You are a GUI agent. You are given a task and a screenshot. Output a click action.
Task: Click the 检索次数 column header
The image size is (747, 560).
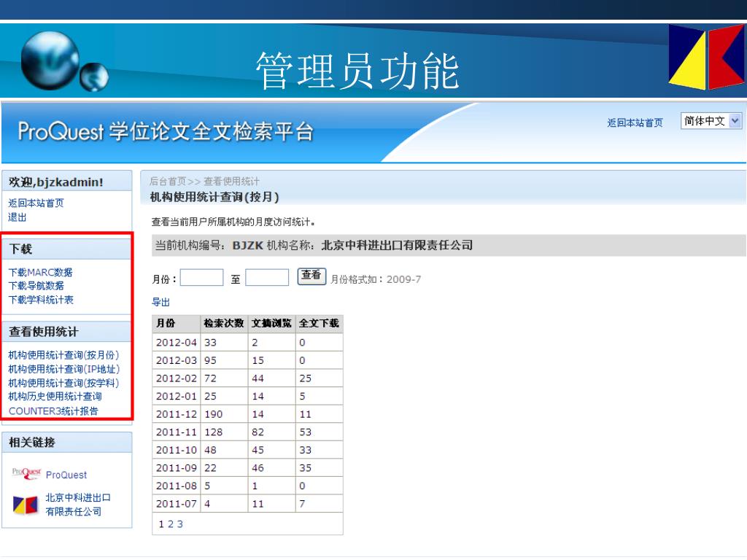click(224, 323)
